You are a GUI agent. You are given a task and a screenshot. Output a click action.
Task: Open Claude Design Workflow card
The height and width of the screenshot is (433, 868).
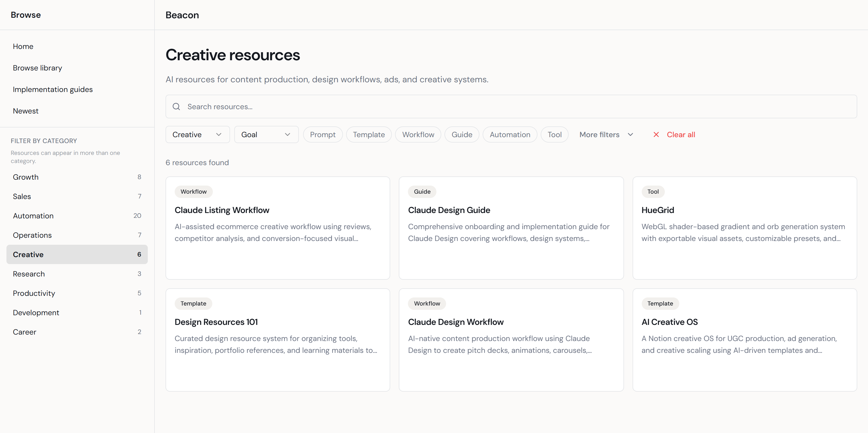[511, 340]
